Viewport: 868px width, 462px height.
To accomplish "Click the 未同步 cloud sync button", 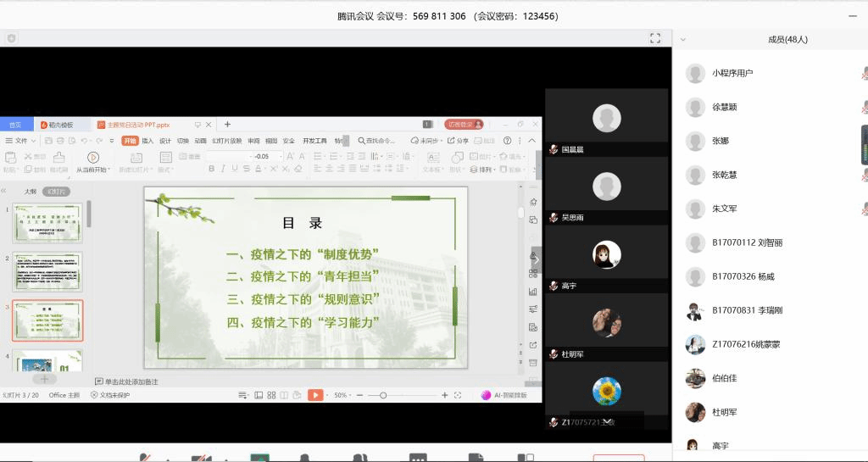I will 426,141.
